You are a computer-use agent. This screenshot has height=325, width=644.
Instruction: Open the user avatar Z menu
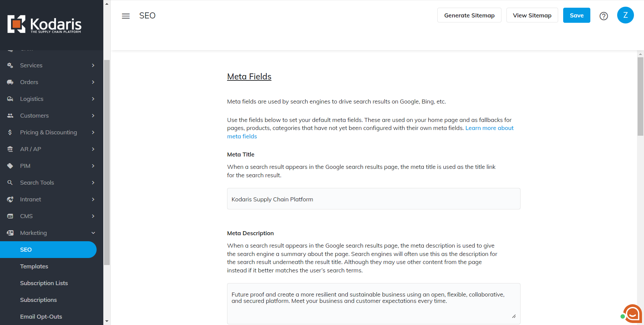click(626, 15)
